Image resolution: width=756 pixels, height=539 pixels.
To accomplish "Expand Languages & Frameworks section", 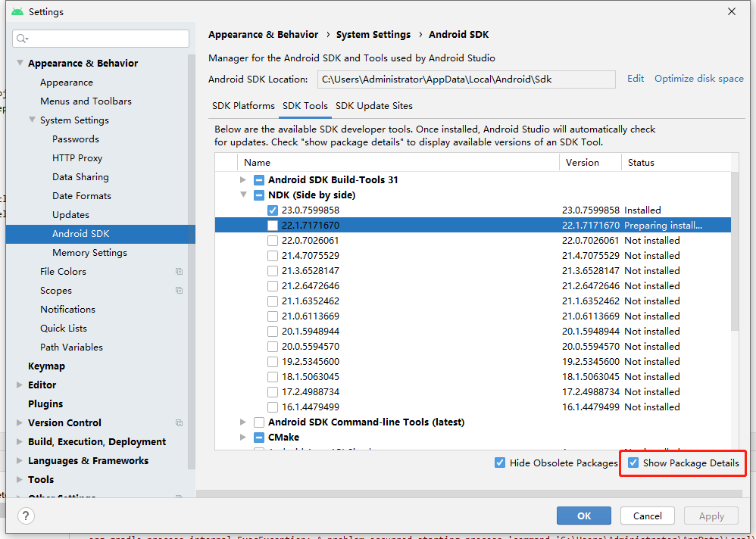I will pos(19,460).
